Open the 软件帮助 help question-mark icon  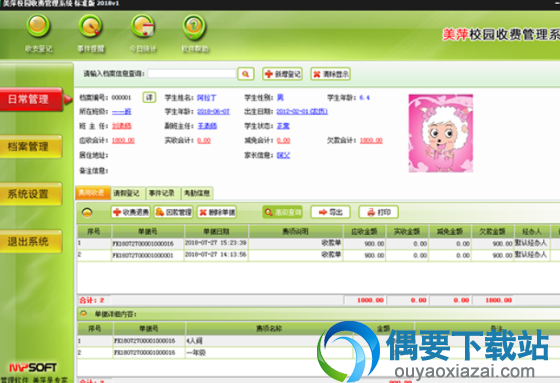pos(195,33)
